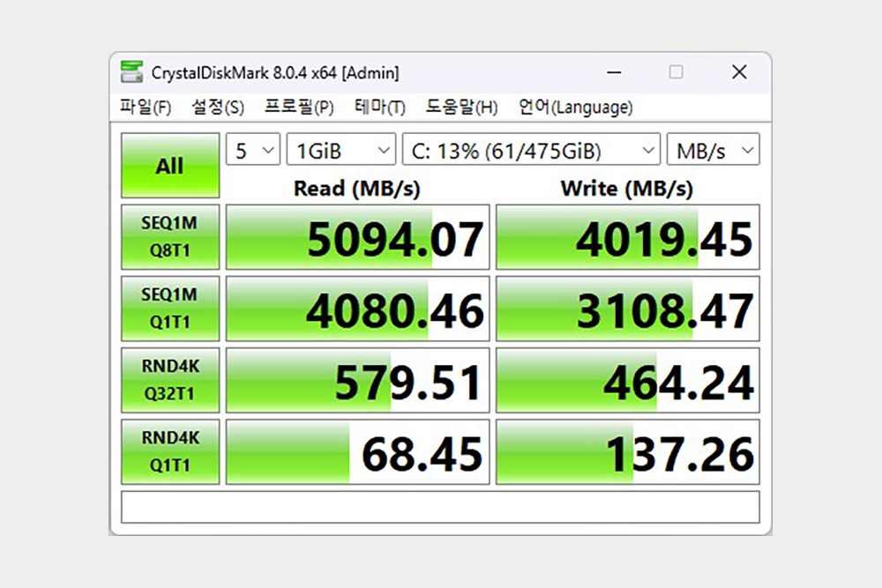Click the RND4K Q32T1 write result 464.24
The width and height of the screenshot is (882, 588).
pyautogui.click(x=628, y=379)
